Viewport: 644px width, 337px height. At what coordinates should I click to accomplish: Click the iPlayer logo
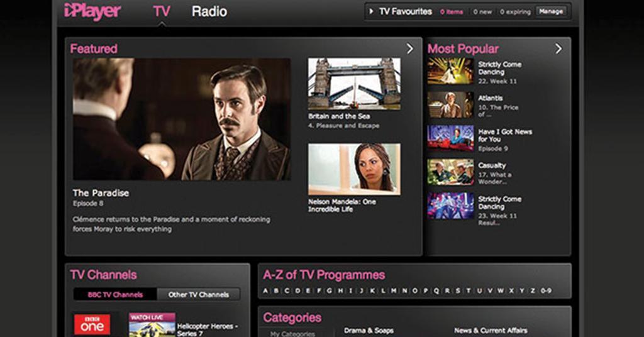(x=92, y=11)
